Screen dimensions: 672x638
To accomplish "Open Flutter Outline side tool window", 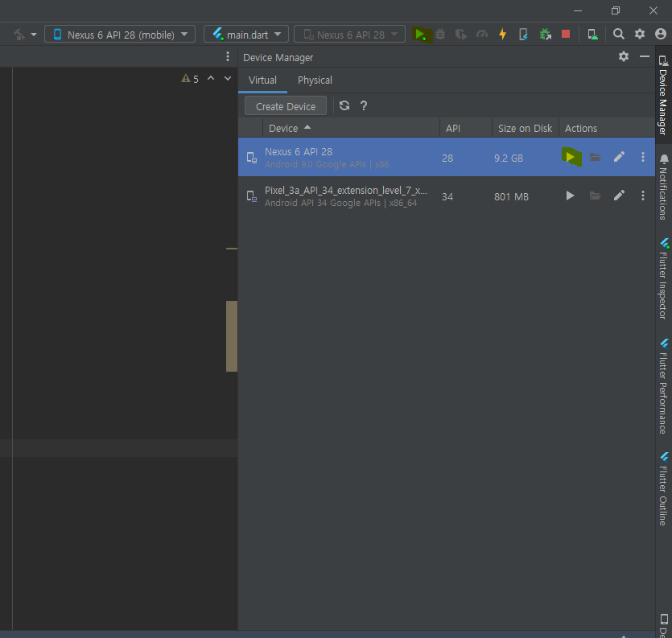I will point(663,489).
